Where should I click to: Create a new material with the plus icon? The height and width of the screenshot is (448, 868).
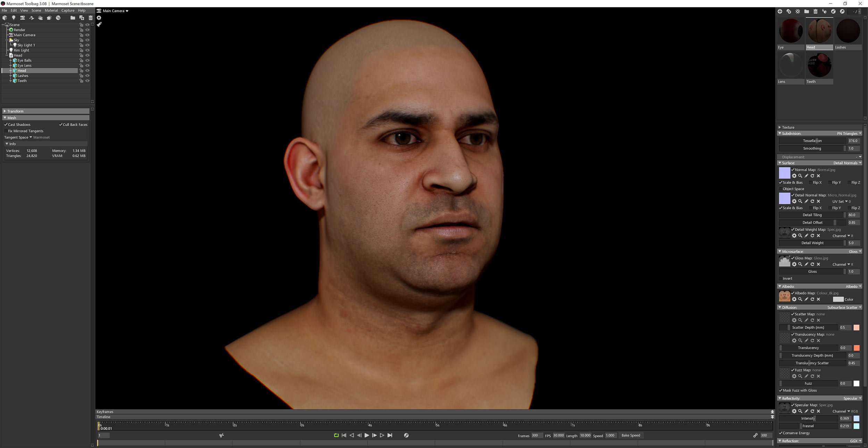point(780,11)
